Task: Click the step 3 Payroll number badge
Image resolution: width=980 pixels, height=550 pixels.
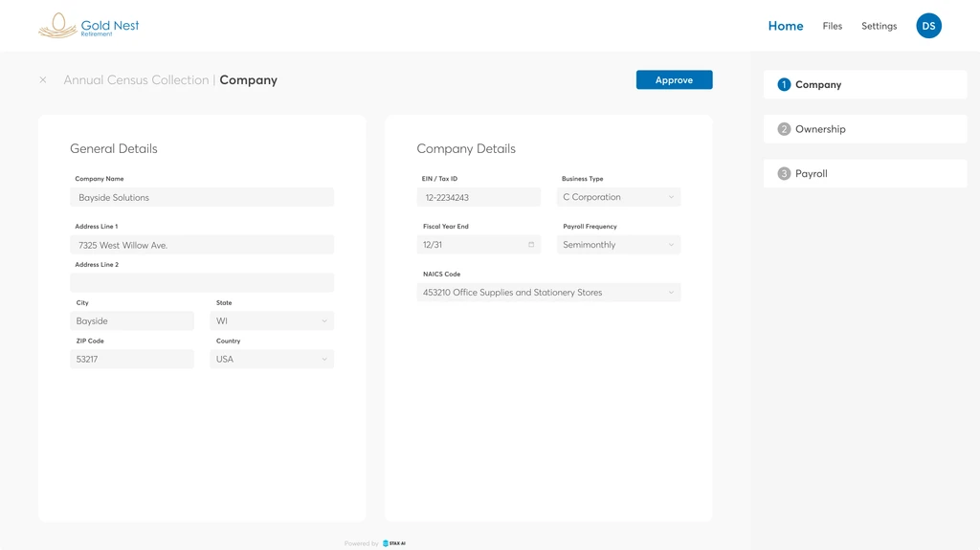Action: (x=784, y=174)
